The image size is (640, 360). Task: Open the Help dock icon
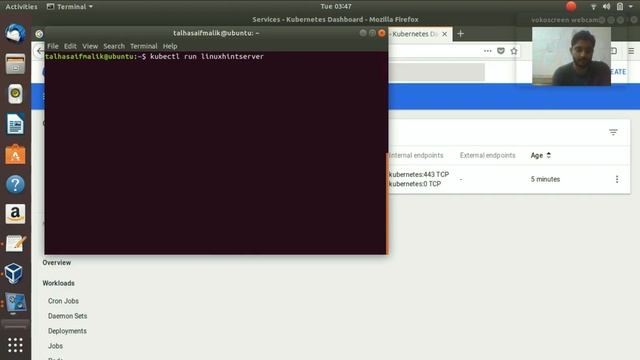tap(15, 184)
